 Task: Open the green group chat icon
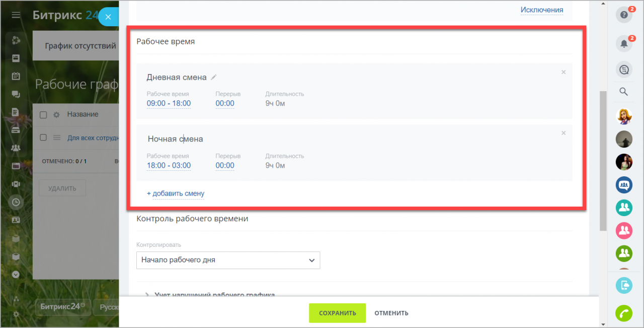coord(624,253)
